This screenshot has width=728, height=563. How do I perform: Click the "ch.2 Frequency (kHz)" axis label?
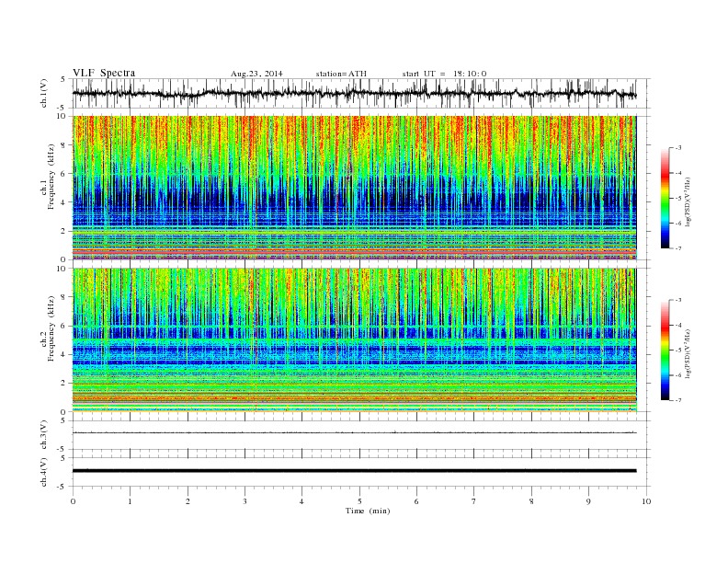click(48, 328)
